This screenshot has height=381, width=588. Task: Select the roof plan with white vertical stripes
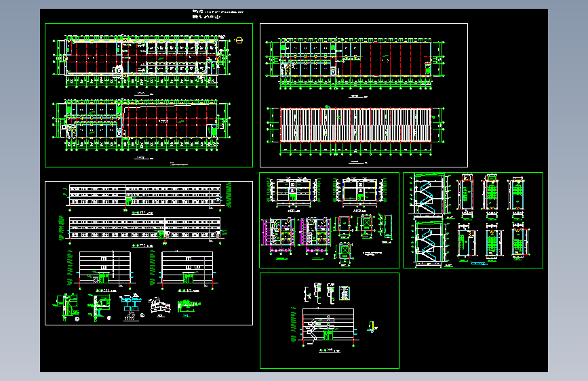pyautogui.click(x=355, y=125)
